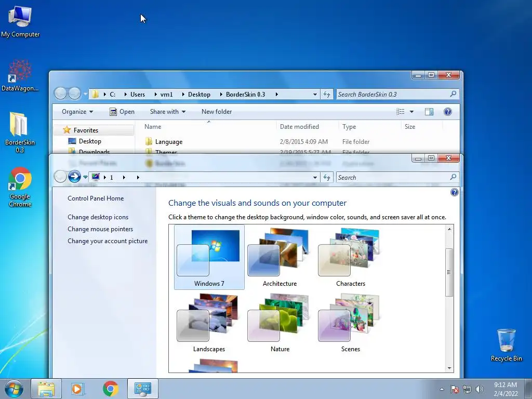Show hidden tray icons arrow
This screenshot has height=399, width=532.
click(x=442, y=389)
